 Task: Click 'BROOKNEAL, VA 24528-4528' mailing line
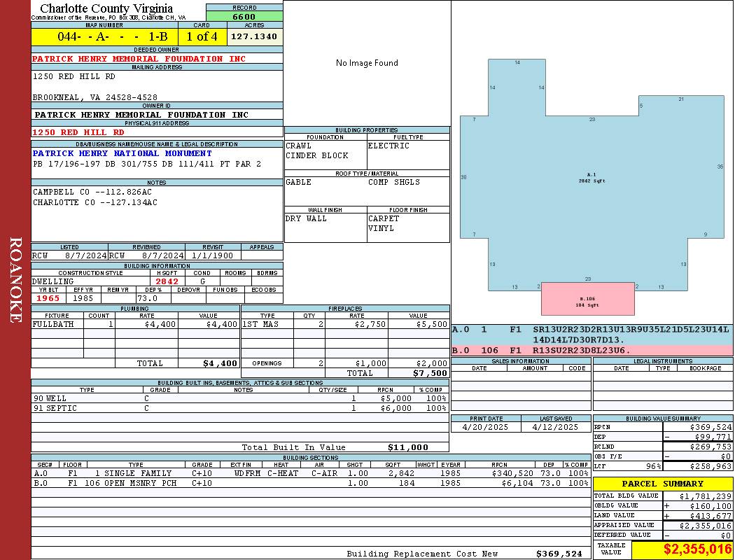pyautogui.click(x=94, y=97)
